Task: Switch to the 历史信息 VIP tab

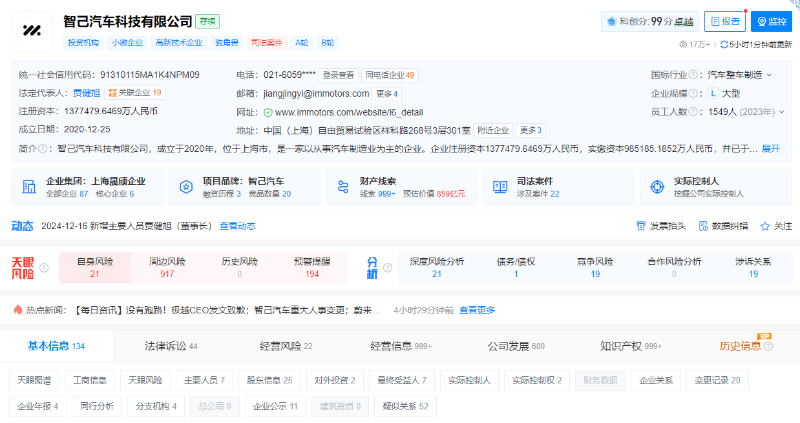Action: (746, 346)
